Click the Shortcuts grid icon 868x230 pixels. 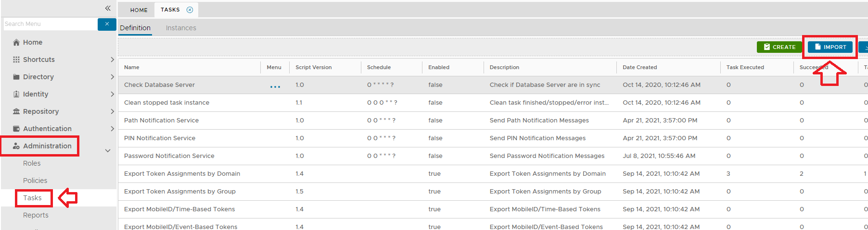[16, 60]
